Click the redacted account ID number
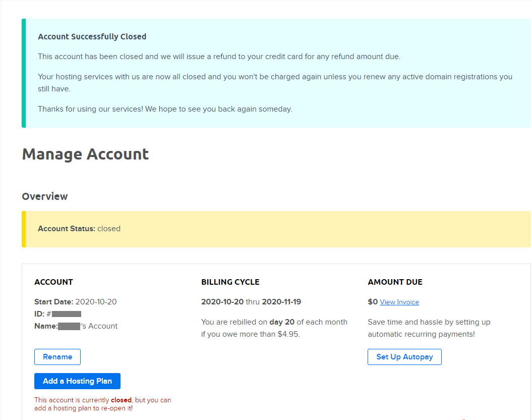Viewport: 532px width, 420px height. pyautogui.click(x=66, y=314)
